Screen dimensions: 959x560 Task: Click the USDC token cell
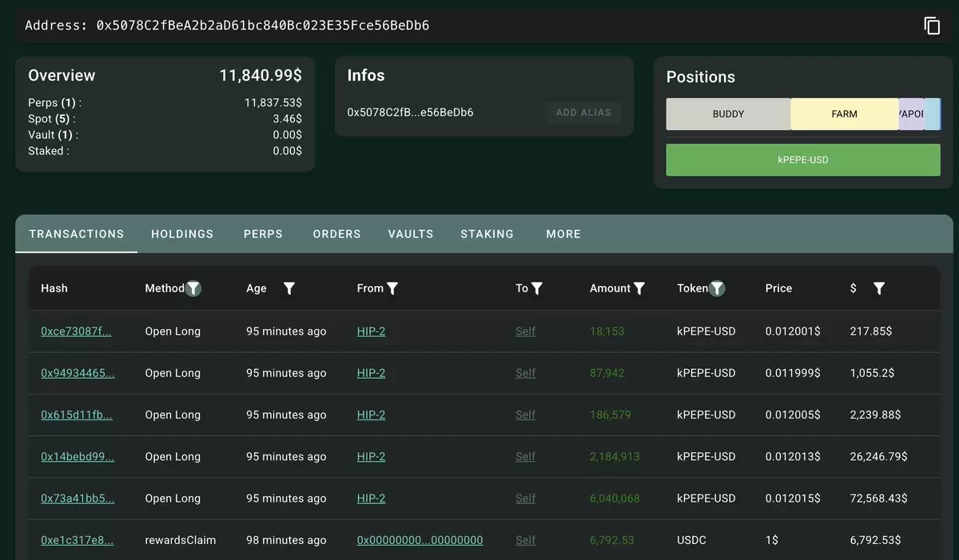[692, 540]
